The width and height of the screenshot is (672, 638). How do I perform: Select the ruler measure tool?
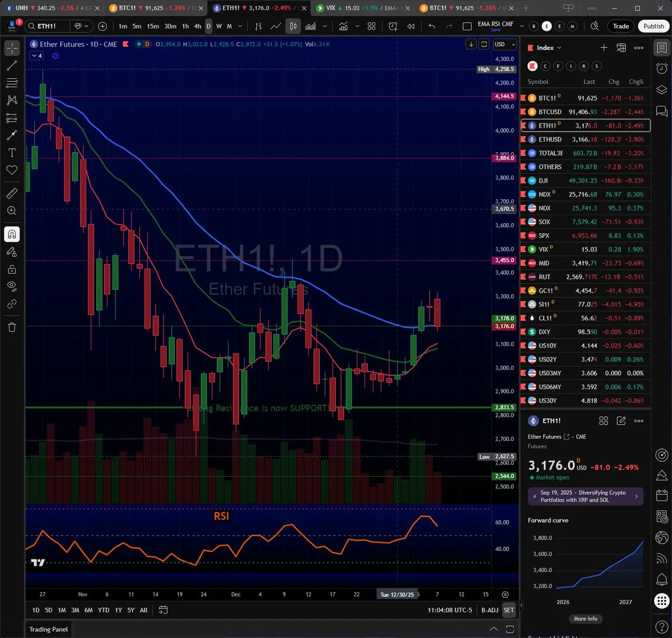12,194
